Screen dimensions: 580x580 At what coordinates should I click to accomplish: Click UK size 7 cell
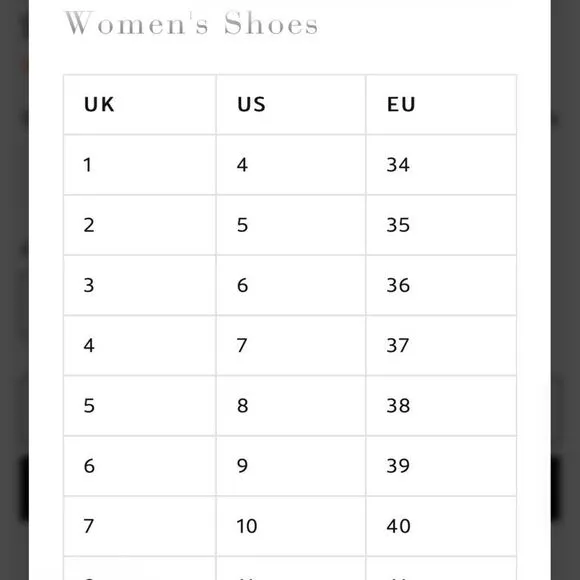140,526
